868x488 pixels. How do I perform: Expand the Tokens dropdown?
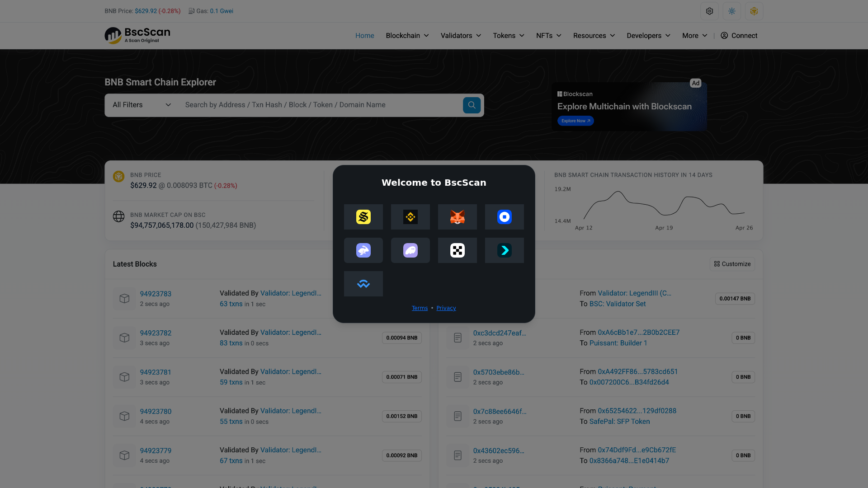coord(509,36)
